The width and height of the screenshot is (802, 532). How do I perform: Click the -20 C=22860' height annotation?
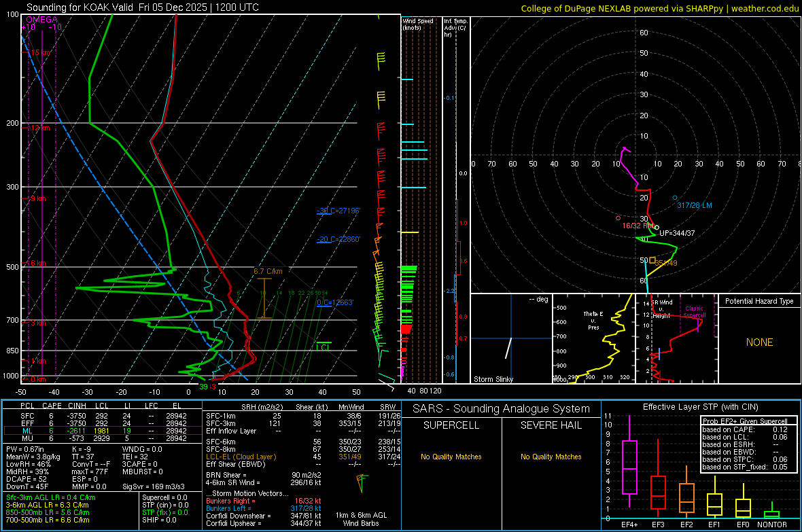(x=338, y=239)
